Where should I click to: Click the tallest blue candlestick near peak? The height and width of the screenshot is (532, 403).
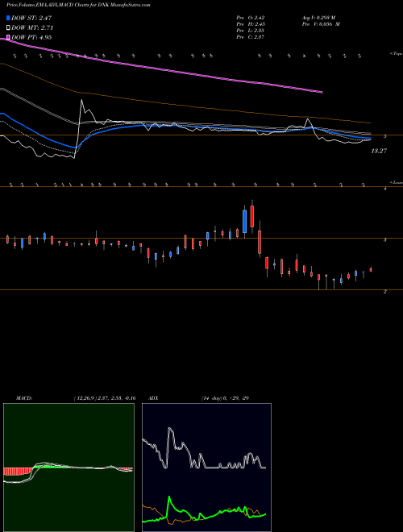[x=244, y=221]
